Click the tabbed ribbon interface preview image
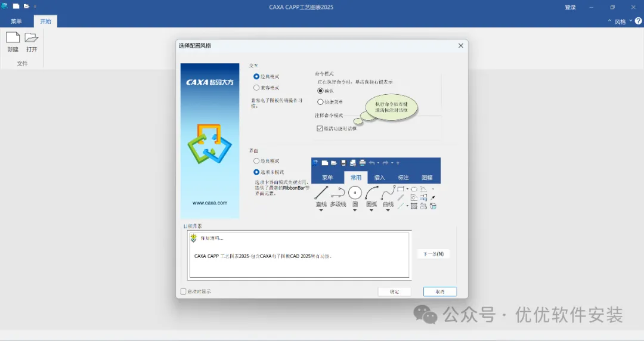The width and height of the screenshot is (644, 341). point(376,184)
